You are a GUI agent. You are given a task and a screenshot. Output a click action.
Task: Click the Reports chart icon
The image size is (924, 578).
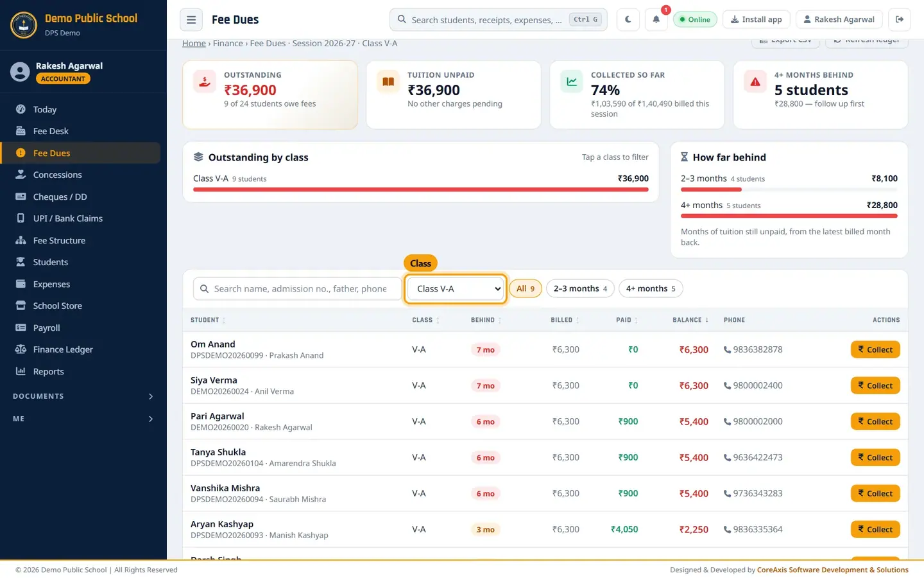[x=21, y=371]
